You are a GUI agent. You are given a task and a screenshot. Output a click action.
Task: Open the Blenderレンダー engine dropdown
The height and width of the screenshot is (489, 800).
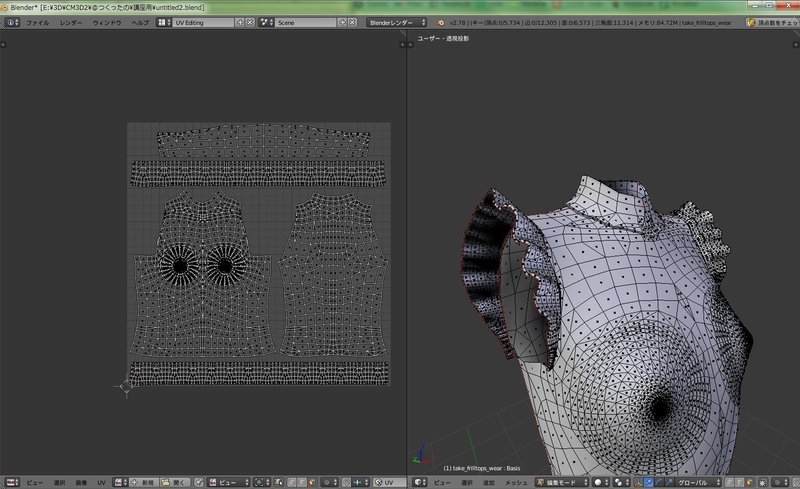(x=396, y=22)
